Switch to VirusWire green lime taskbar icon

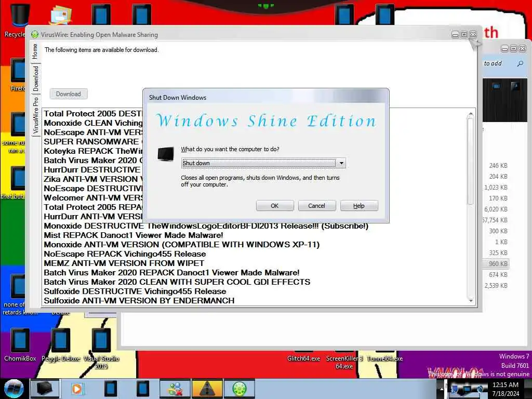239,389
